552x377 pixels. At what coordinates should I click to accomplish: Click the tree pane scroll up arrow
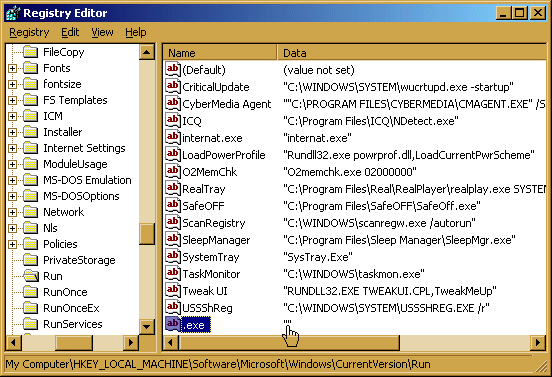[x=146, y=52]
